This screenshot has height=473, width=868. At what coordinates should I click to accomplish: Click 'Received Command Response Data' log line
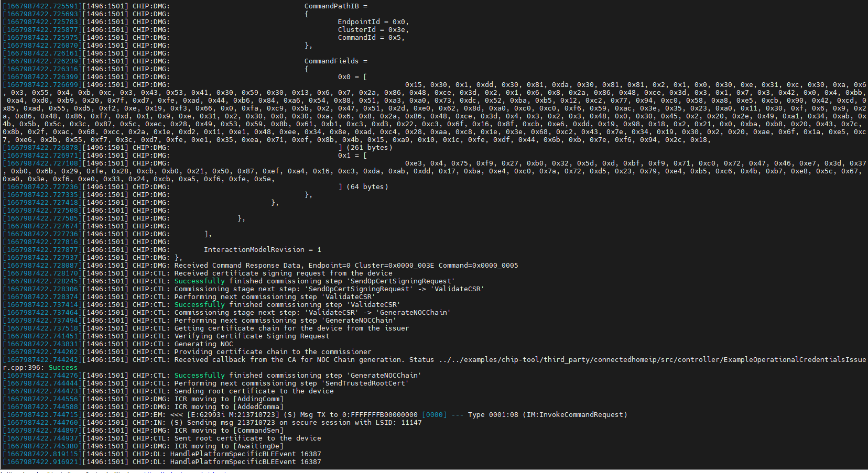click(346, 266)
